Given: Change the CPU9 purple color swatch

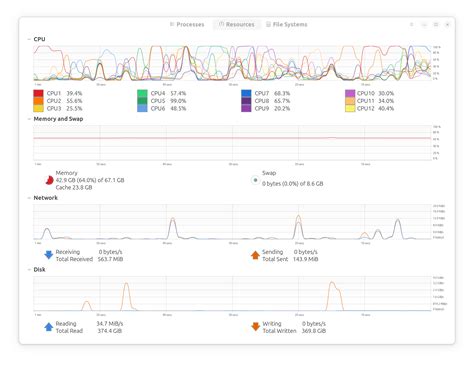Looking at the screenshot, I should 246,108.
